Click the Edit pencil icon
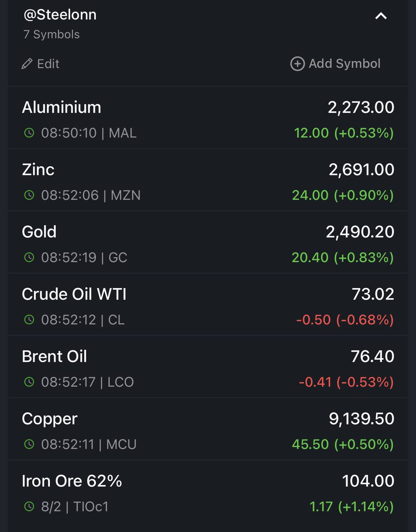The image size is (416, 532). 27,64
